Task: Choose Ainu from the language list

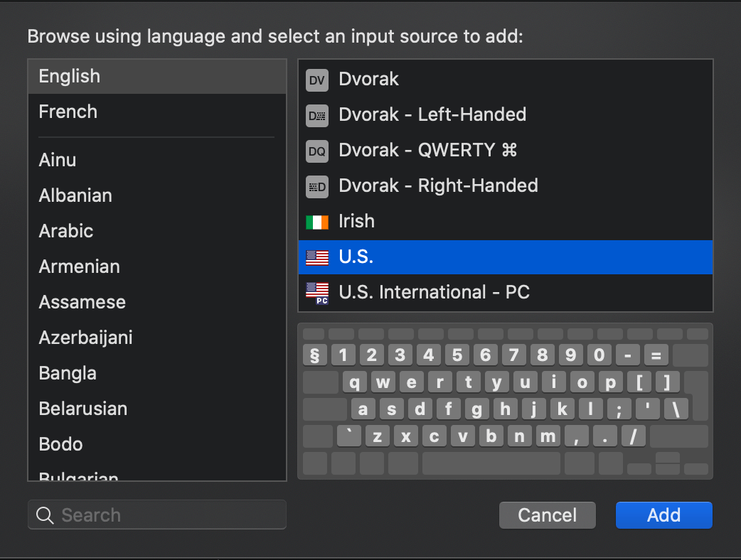Action: pyautogui.click(x=58, y=160)
